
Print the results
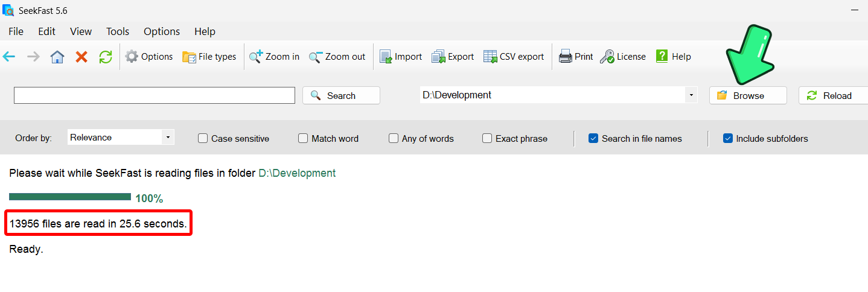coord(576,57)
